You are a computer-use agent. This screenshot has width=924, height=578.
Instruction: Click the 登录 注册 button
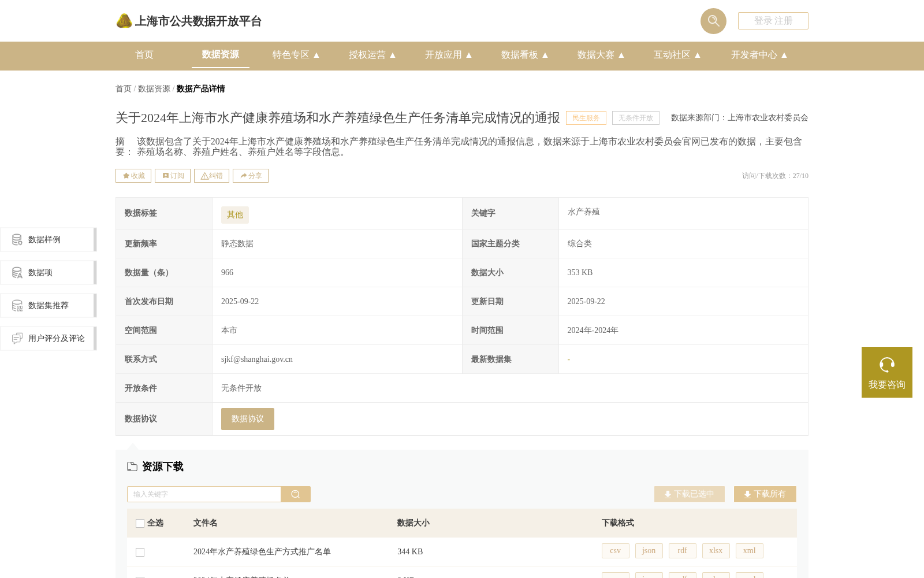(773, 21)
